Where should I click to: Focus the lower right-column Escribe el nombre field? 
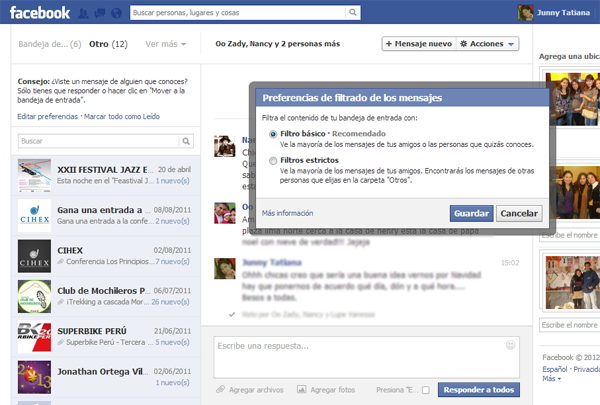click(x=570, y=325)
